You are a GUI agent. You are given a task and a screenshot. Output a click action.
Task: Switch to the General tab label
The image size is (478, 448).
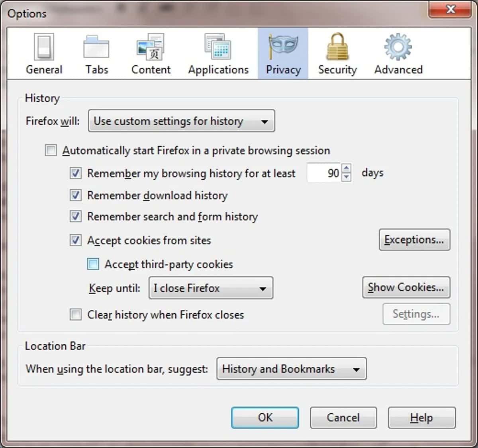44,70
